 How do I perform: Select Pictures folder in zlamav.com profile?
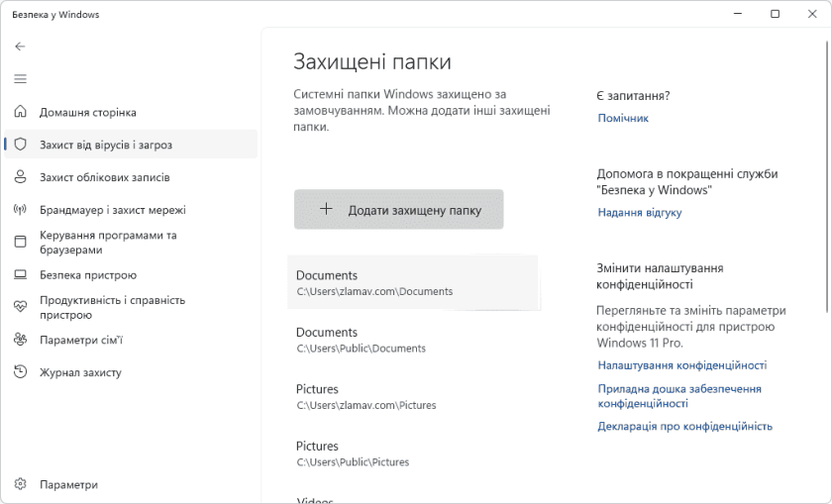[365, 396]
